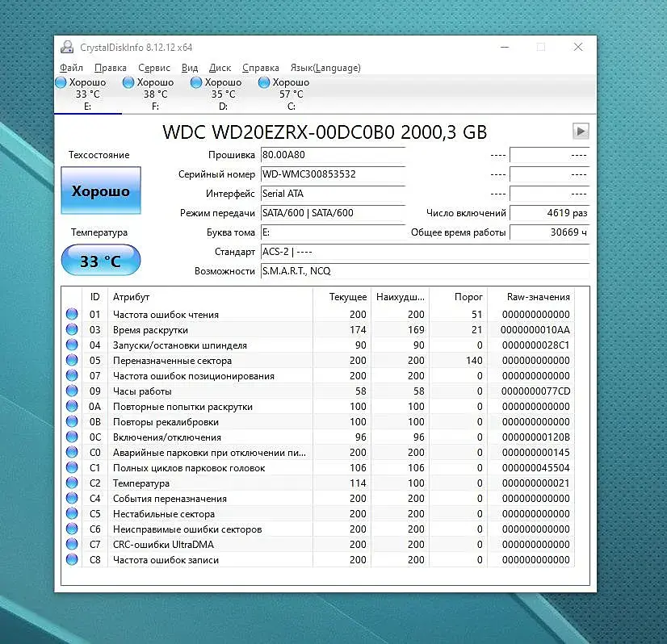Open the Правка menu

coord(110,68)
